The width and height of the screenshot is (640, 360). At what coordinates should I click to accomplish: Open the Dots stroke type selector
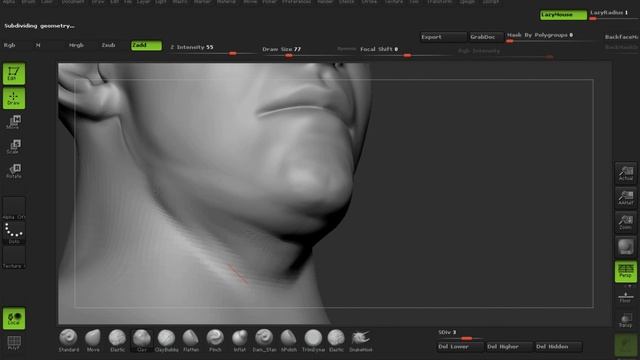point(14,233)
